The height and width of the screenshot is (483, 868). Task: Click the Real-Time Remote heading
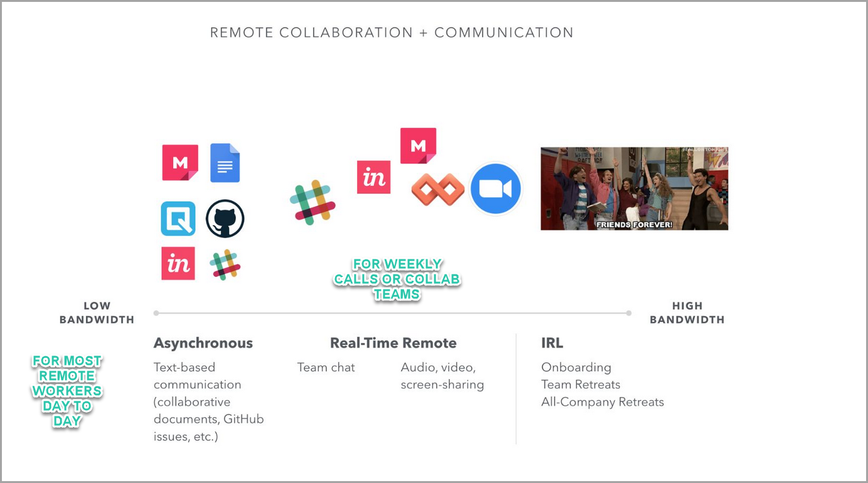tap(393, 343)
